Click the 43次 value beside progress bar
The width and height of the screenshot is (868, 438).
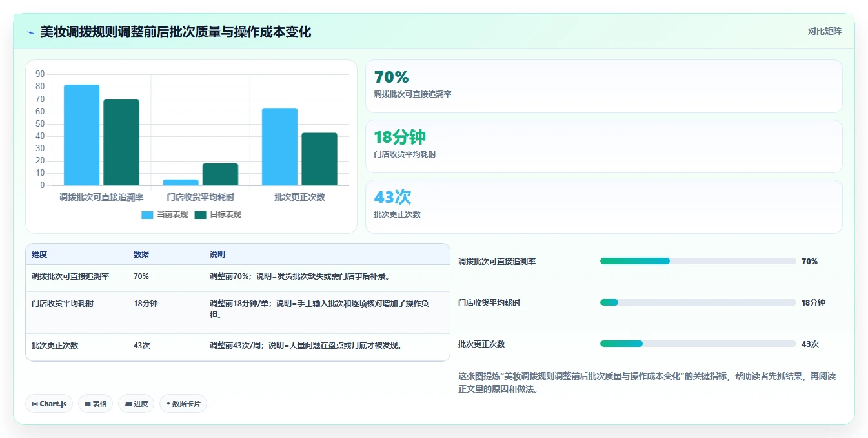[810, 344]
